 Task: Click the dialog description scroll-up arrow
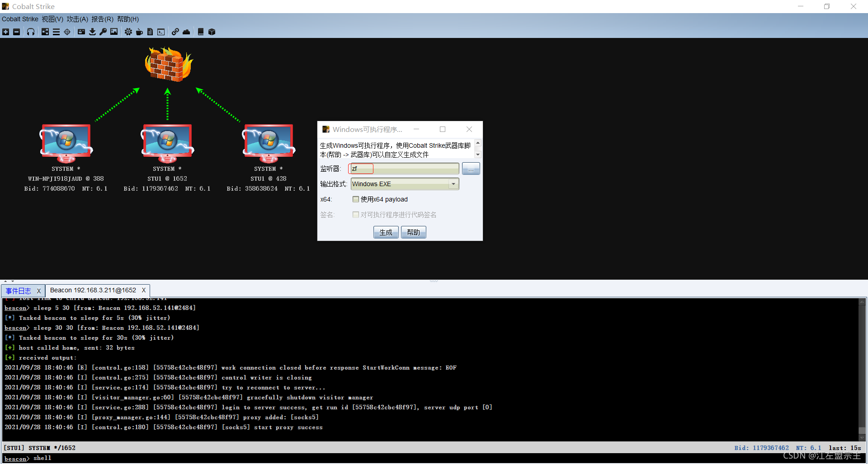click(478, 143)
